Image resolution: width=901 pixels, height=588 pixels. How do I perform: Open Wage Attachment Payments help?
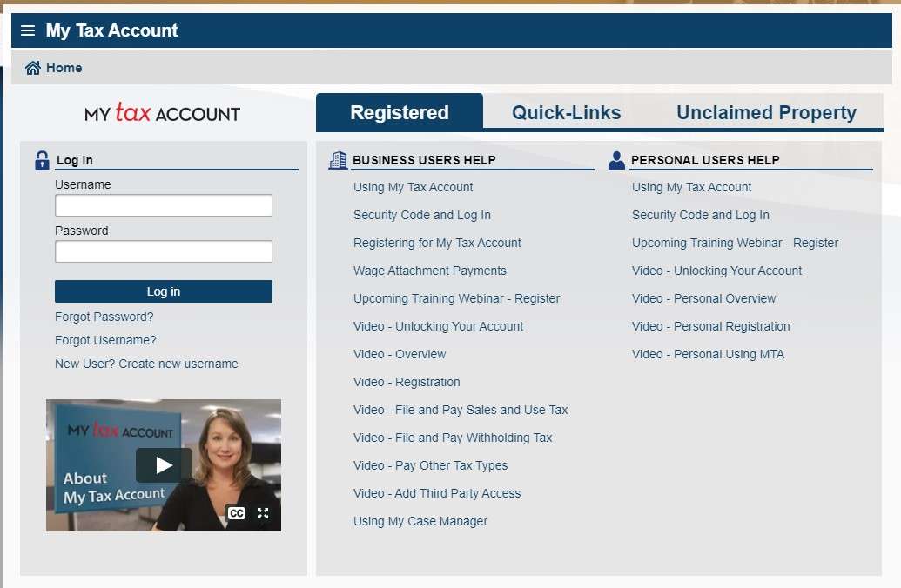coord(429,271)
